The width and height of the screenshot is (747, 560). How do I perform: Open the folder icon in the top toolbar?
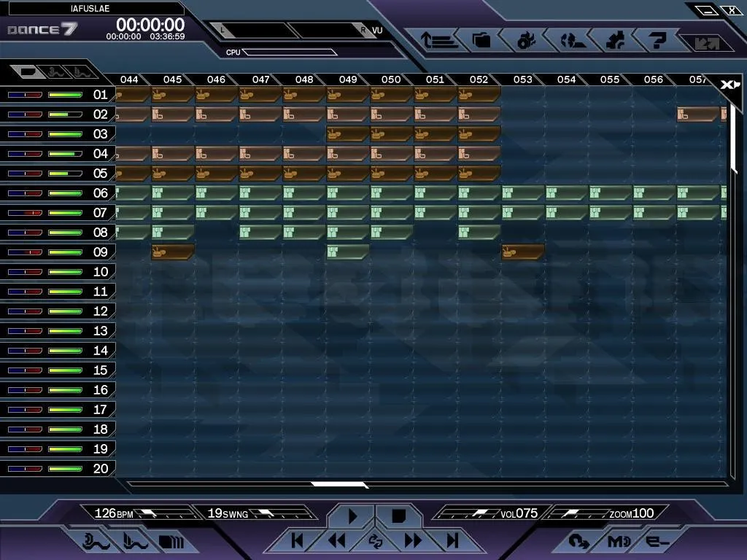point(481,41)
